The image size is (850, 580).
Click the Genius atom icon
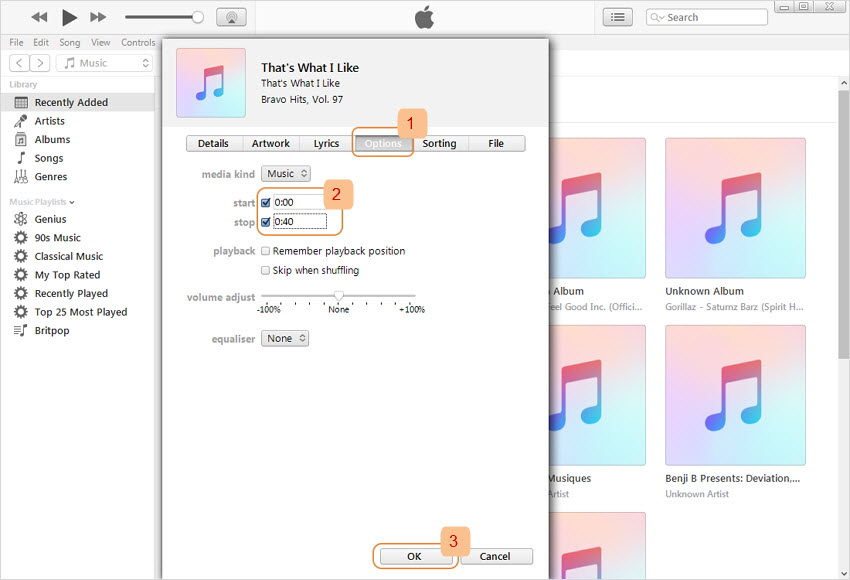[x=21, y=219]
